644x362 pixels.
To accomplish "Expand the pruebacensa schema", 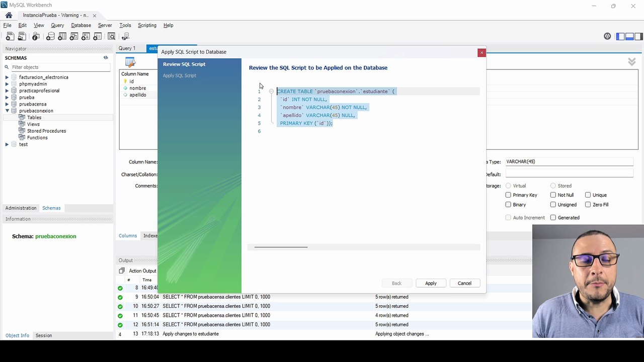I will coord(7,104).
